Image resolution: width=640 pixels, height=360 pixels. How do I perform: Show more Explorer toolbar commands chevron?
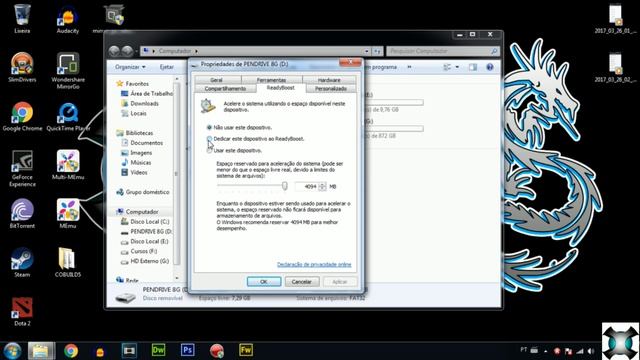point(409,67)
